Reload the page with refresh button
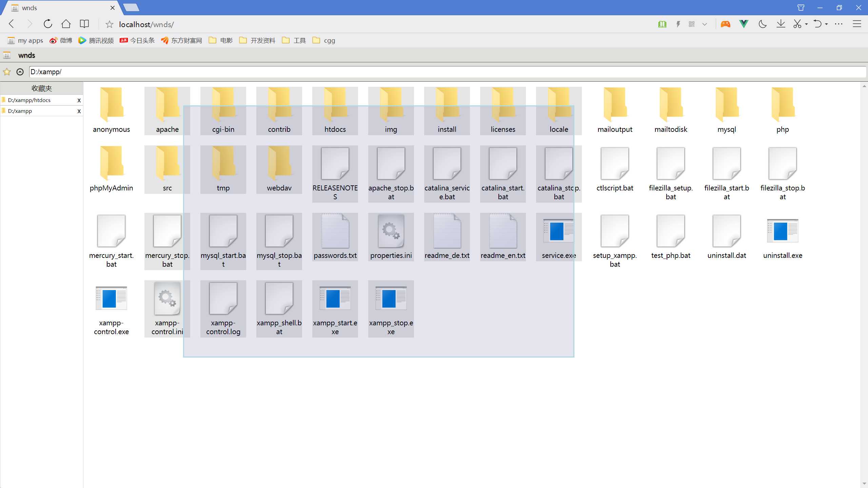Screen dimensions: 868x488 click(x=48, y=24)
